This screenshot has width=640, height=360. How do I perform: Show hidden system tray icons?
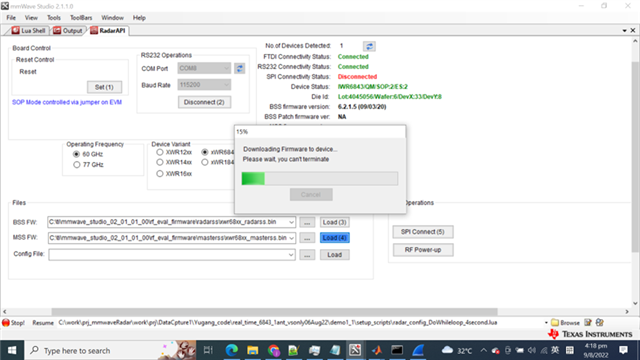pyautogui.click(x=484, y=350)
